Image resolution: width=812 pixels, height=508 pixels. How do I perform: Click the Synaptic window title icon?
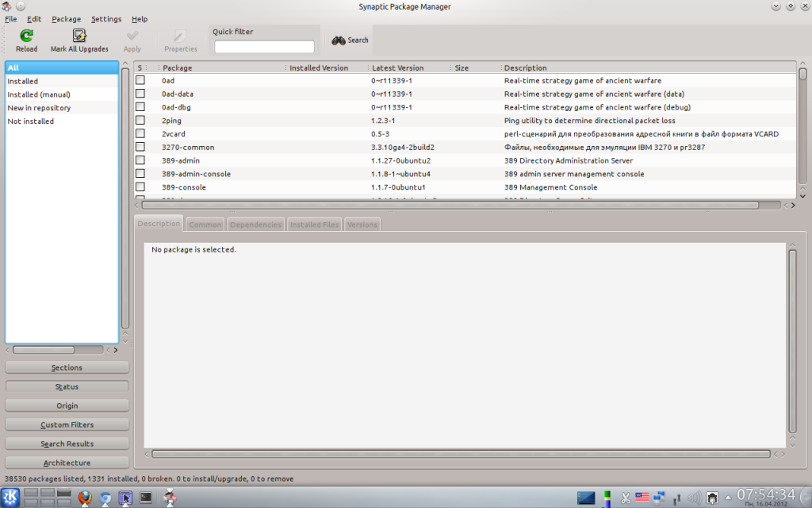tap(6, 6)
